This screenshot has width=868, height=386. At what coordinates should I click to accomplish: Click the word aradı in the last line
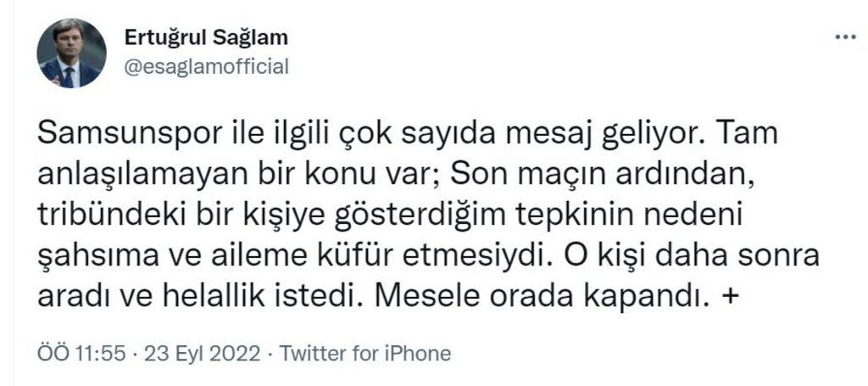[72, 296]
